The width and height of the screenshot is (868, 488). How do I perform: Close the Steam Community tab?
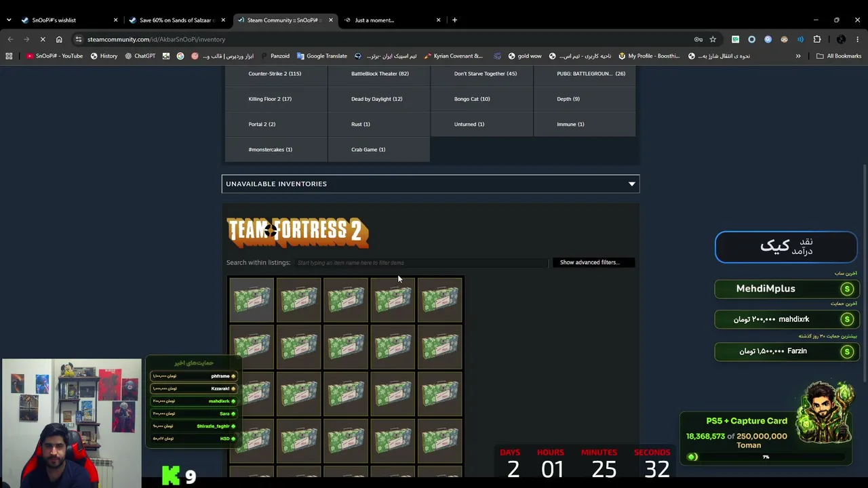point(330,20)
